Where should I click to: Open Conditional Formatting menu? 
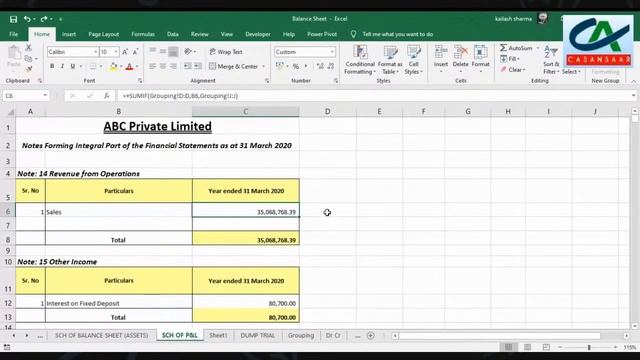pos(360,60)
